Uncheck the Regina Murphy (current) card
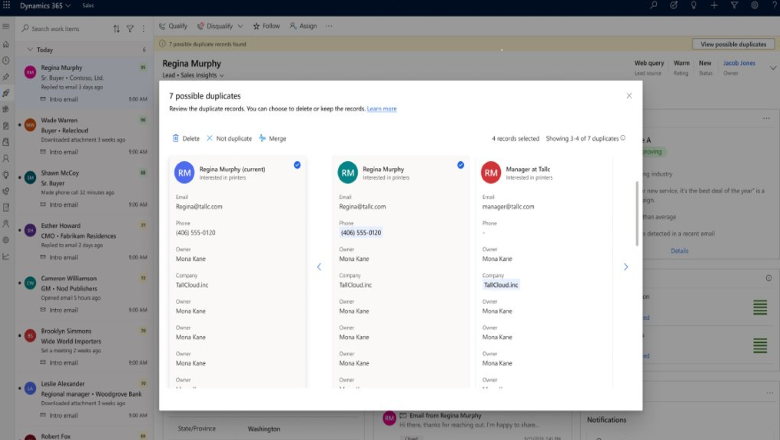This screenshot has height=440, width=780. [x=297, y=165]
